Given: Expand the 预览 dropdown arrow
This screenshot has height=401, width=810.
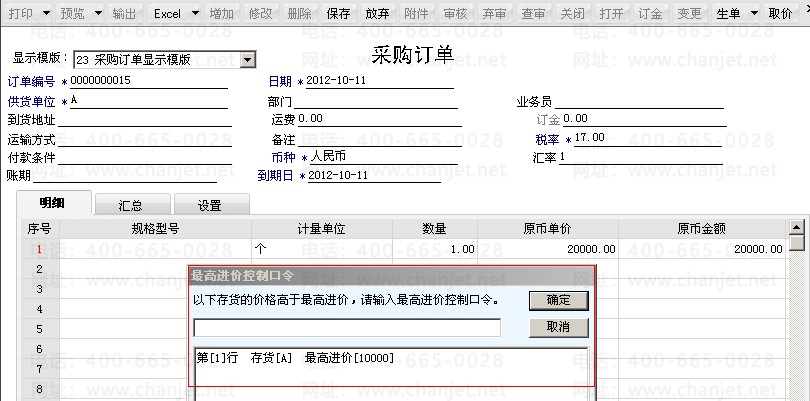Looking at the screenshot, I should tap(98, 13).
